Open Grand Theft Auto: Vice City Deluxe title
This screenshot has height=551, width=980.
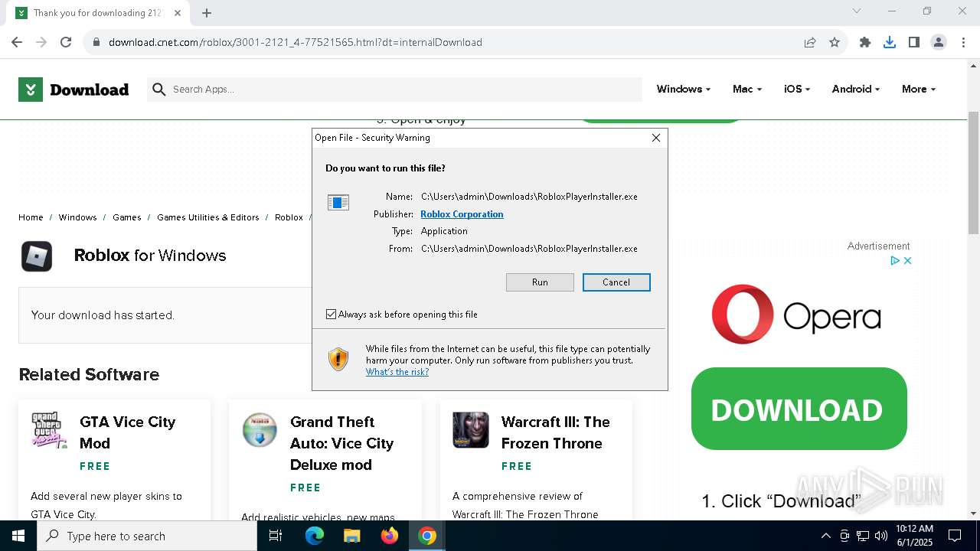click(x=342, y=443)
